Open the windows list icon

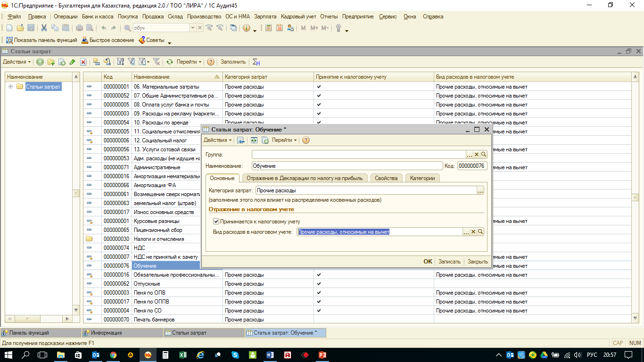[233, 28]
